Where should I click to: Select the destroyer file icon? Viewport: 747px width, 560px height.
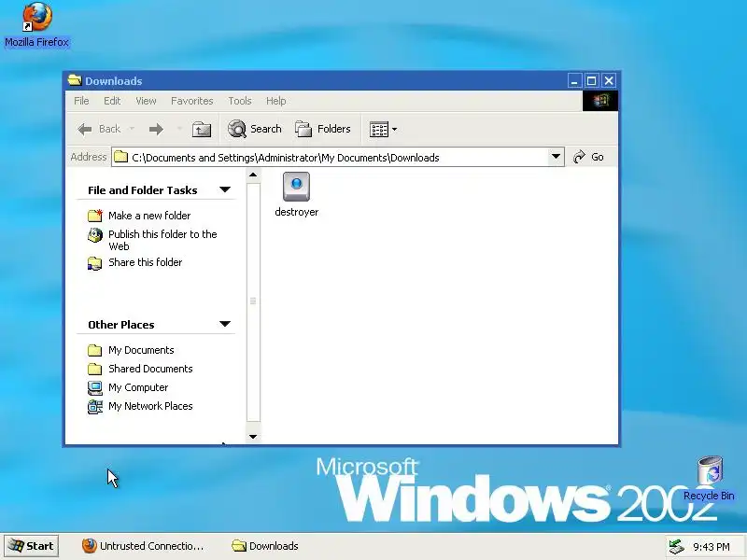(x=296, y=187)
